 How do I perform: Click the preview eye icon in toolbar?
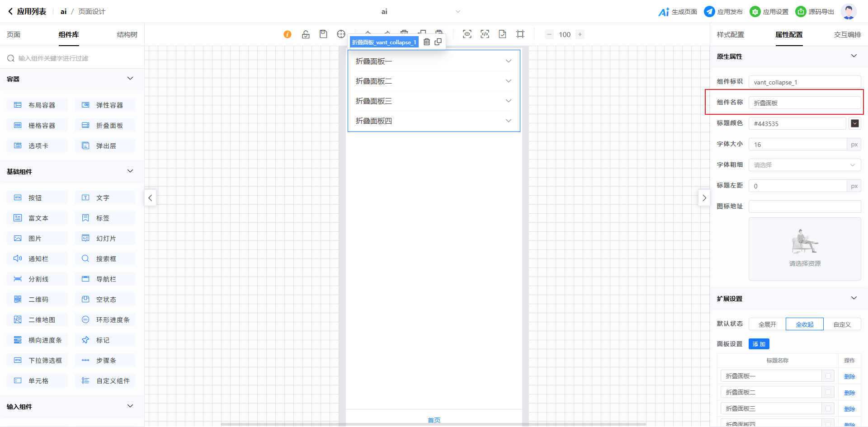click(467, 34)
